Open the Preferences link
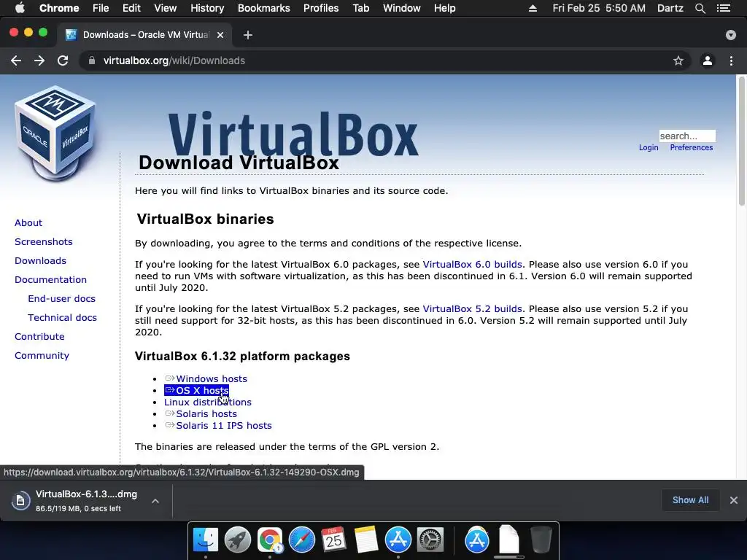747x560 pixels. (x=692, y=147)
